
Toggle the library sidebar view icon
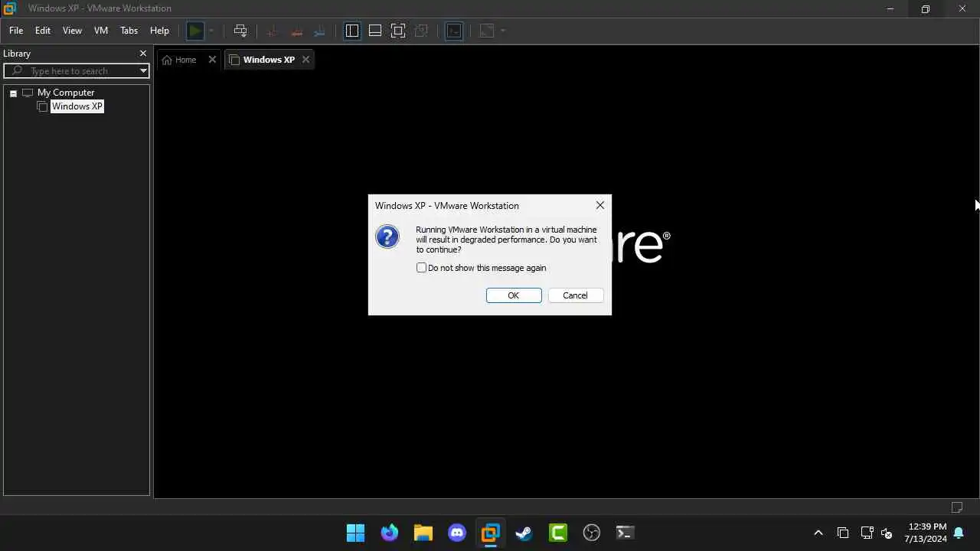point(352,31)
